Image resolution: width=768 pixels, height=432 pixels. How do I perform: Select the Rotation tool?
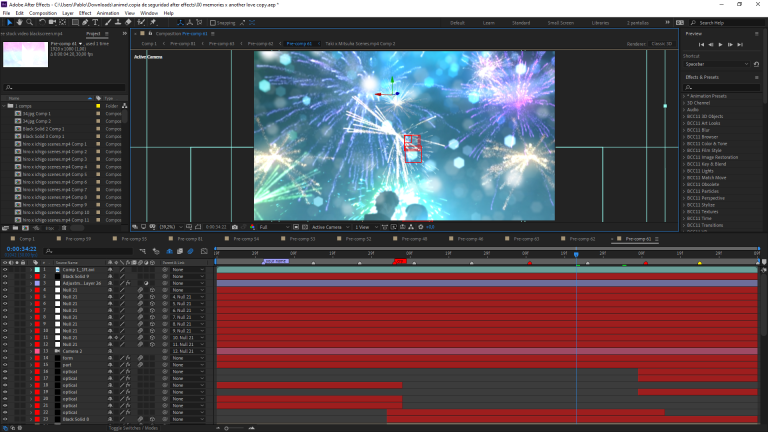tap(42, 23)
